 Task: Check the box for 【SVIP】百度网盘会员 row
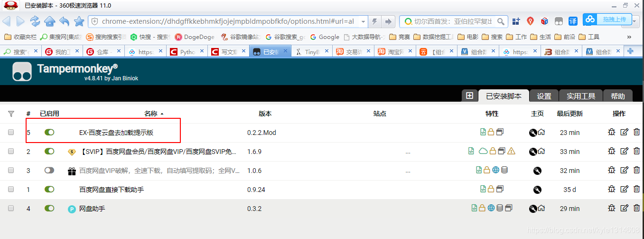[x=11, y=152]
